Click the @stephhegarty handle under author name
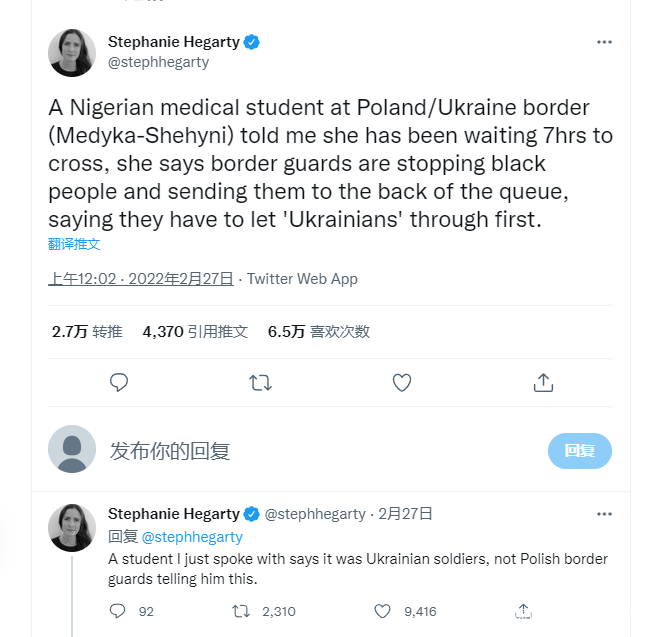Viewport: 651px width, 637px height. (158, 62)
